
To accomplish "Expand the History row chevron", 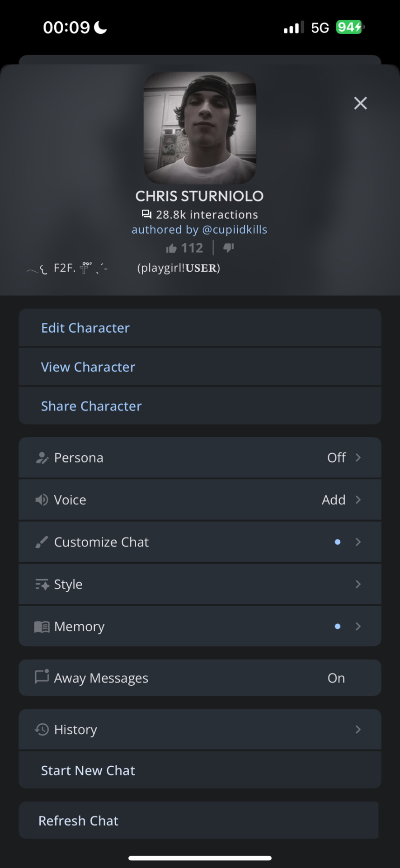I will coord(358,729).
